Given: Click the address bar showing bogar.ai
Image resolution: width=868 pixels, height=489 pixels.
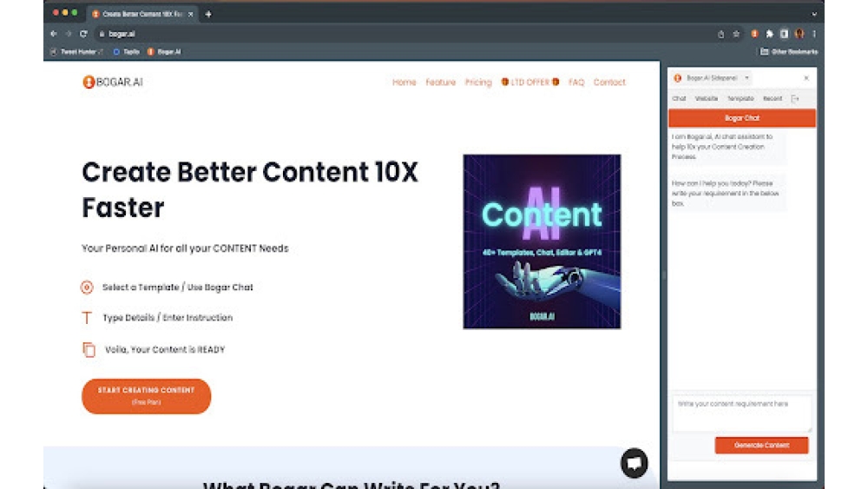Looking at the screenshot, I should point(404,34).
